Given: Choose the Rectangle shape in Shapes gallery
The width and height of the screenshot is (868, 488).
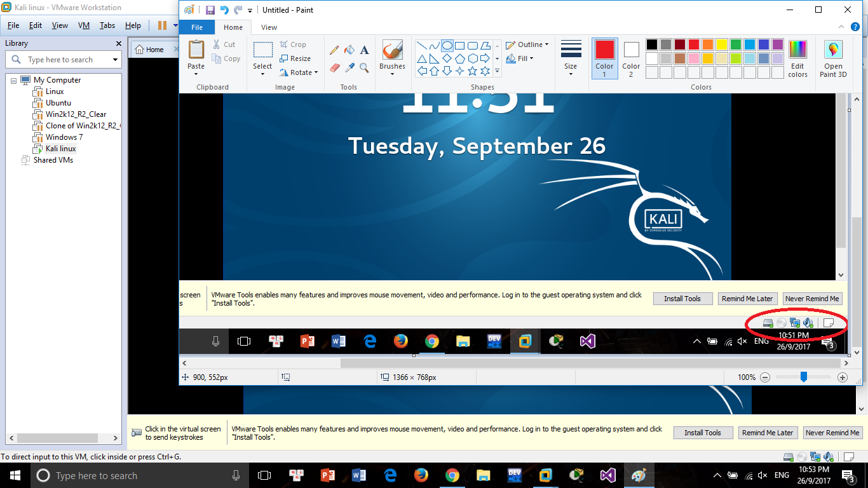Looking at the screenshot, I should (x=459, y=46).
